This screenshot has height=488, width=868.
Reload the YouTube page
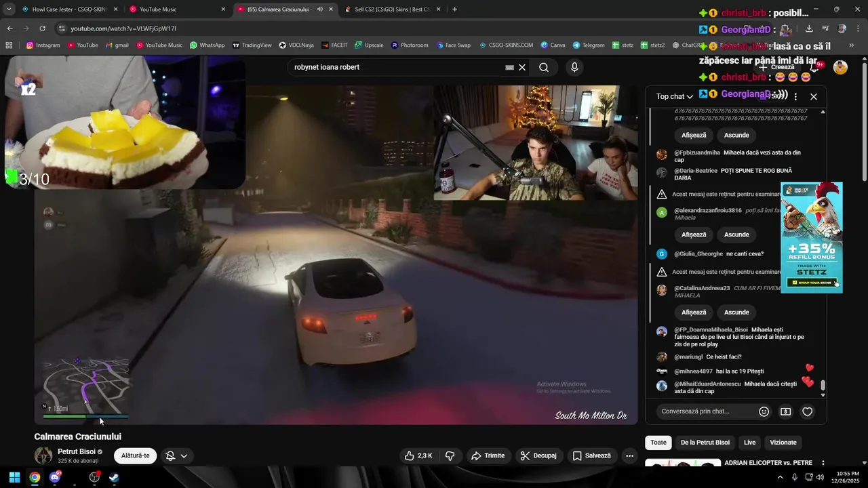(42, 28)
